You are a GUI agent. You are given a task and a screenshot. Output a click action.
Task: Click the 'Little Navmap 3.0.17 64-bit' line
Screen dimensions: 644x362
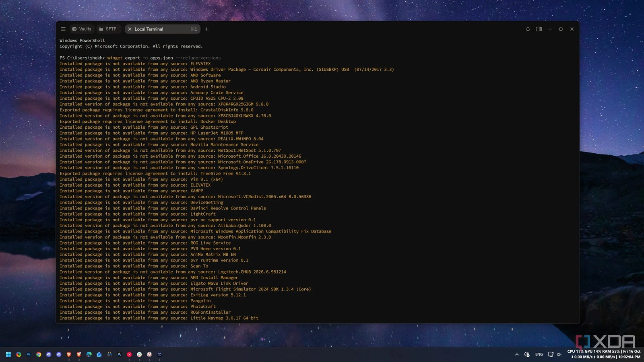(159, 318)
